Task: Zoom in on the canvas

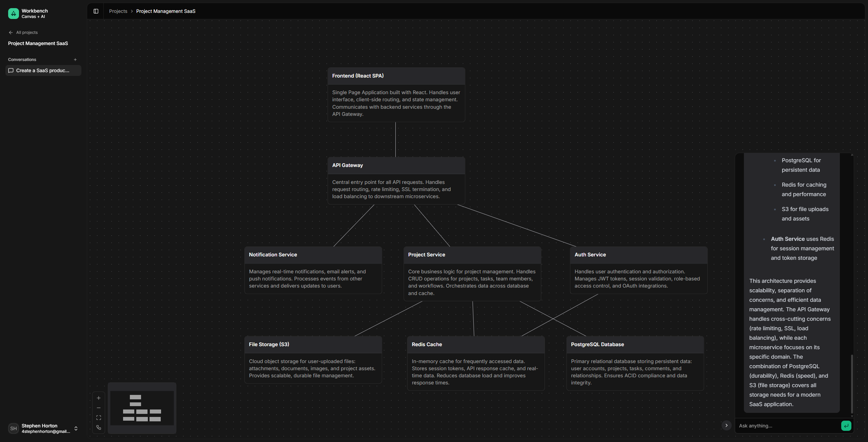Action: 99,398
